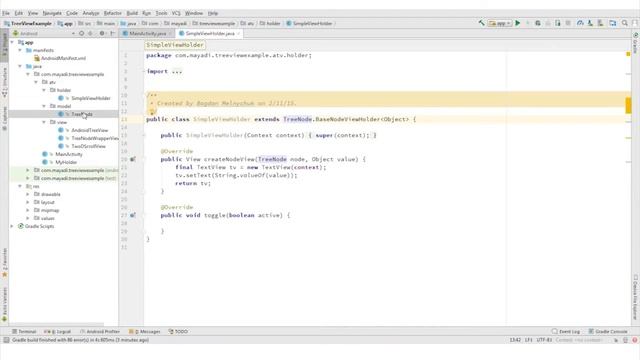Click the scroll from source target icon
This screenshot has width=640, height=360.
(82, 33)
